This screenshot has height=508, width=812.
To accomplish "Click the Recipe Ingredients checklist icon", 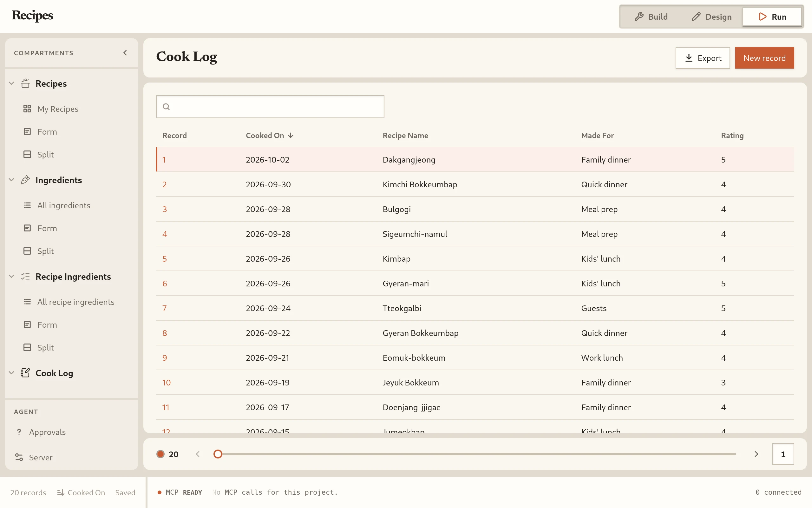I will (x=25, y=277).
